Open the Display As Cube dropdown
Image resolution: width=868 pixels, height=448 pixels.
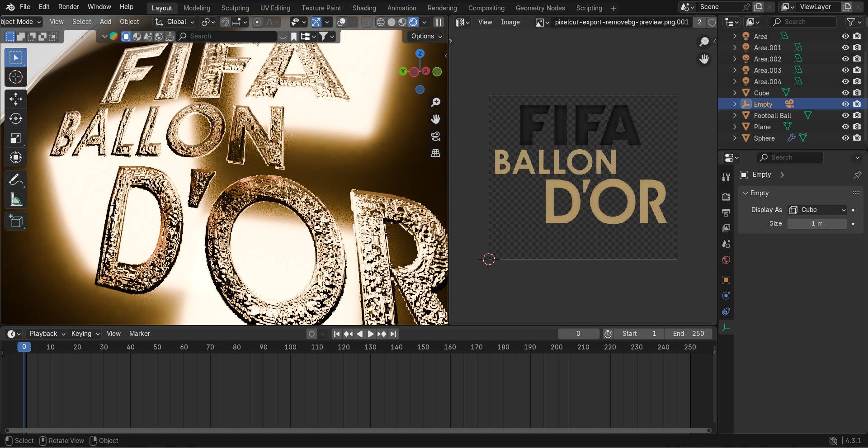tap(817, 210)
